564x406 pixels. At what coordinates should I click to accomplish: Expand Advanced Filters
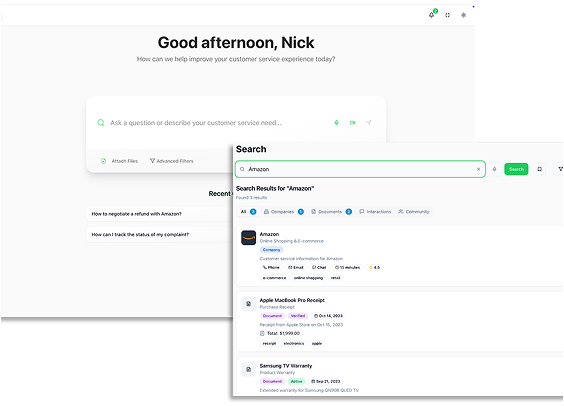coord(172,161)
